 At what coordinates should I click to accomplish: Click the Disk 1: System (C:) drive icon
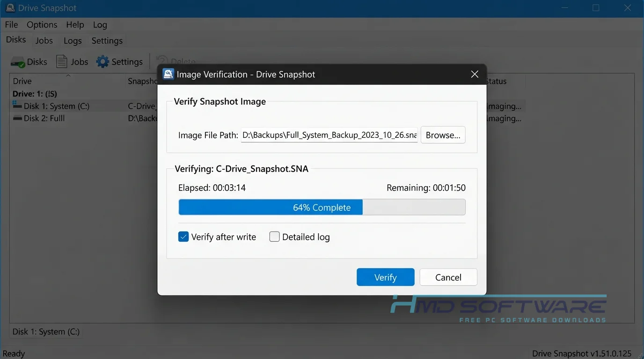pos(17,106)
